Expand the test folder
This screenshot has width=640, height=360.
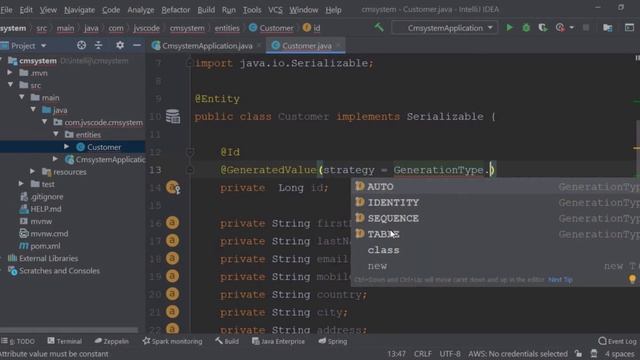tap(21, 184)
